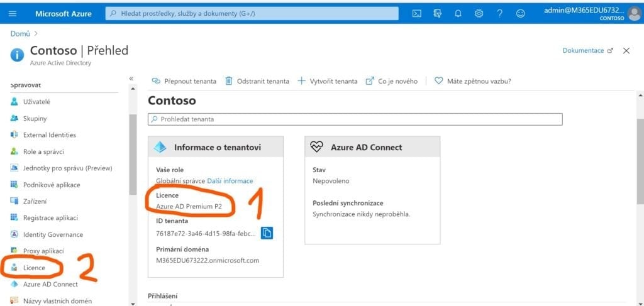Click the Uživatelé icon in sidebar
644x306 pixels.
[x=14, y=102]
